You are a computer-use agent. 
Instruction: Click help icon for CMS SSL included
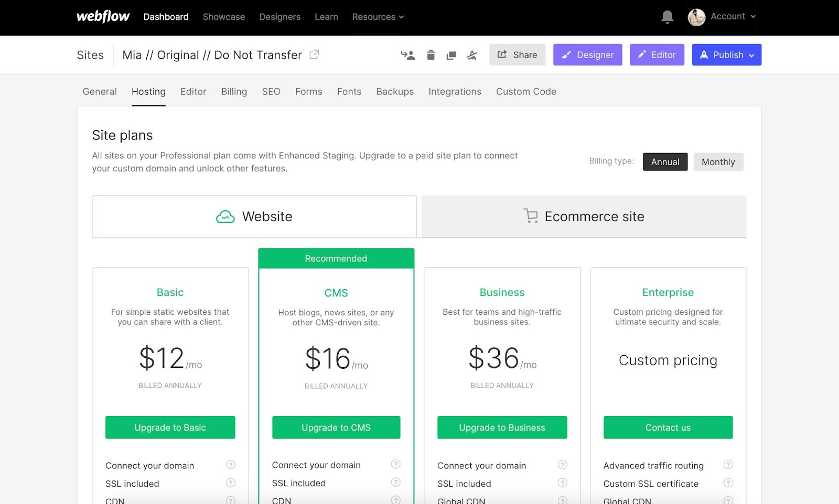click(x=396, y=483)
